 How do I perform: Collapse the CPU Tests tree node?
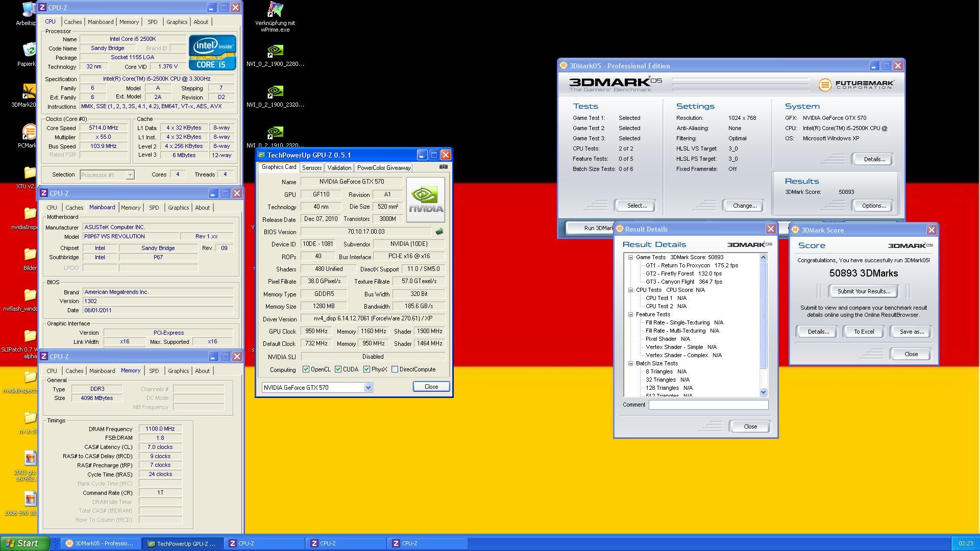(x=630, y=290)
